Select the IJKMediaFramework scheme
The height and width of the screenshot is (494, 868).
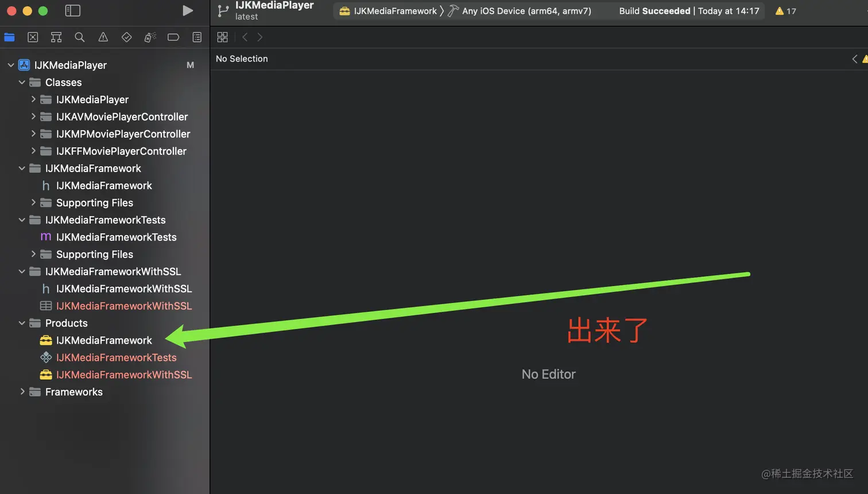tap(389, 11)
